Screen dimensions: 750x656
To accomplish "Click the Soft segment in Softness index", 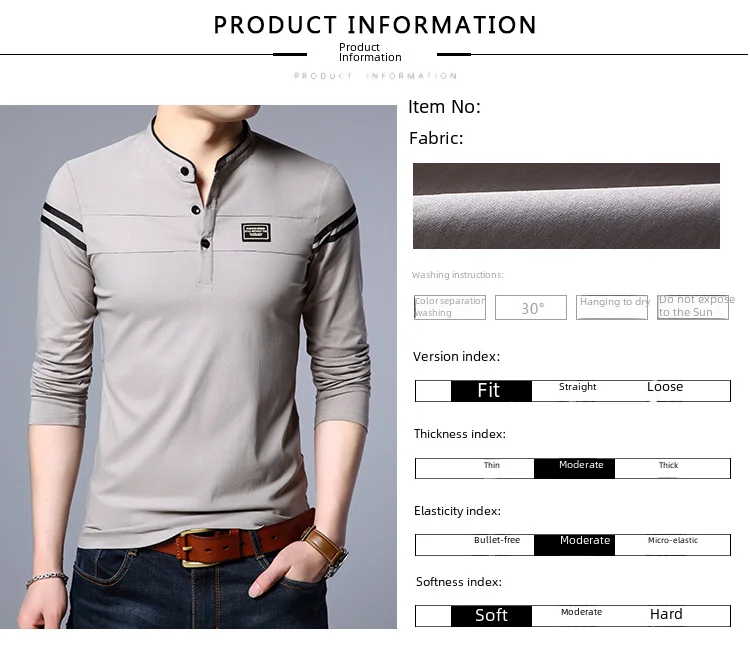I will tap(491, 616).
